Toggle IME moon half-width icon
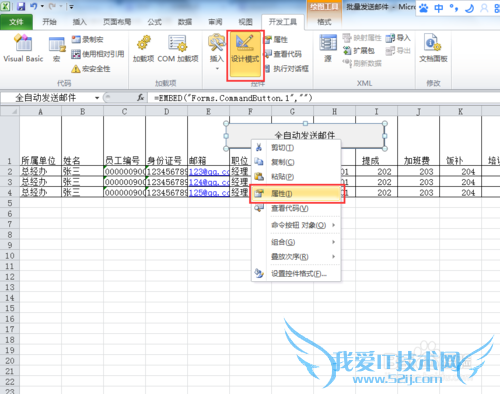 (x=469, y=8)
